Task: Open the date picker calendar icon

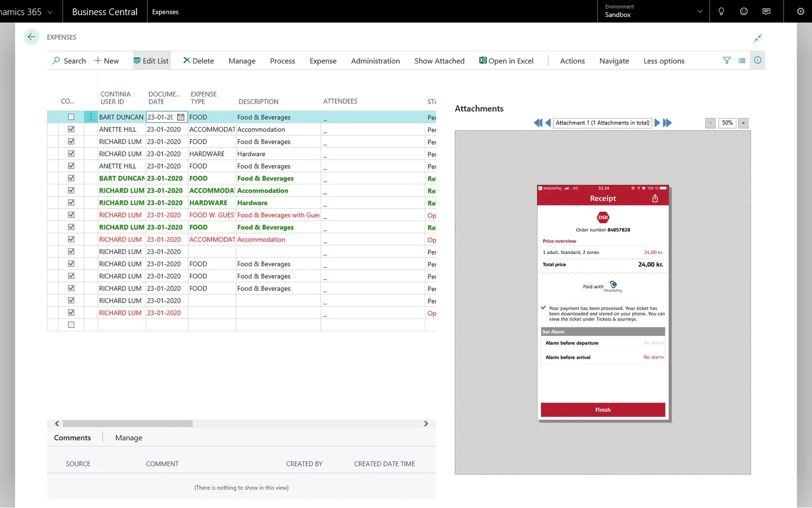Action: coord(181,117)
